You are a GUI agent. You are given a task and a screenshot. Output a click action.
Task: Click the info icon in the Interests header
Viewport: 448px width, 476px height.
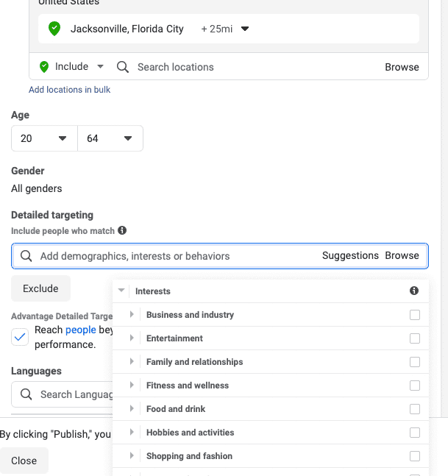pyautogui.click(x=414, y=291)
